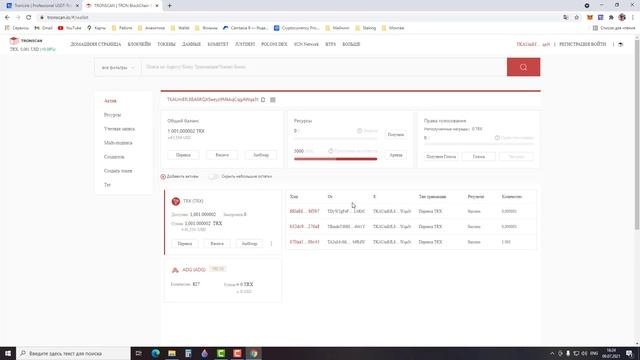Copy the wallet address with the clipboard icon
The image size is (640, 360).
pyautogui.click(x=263, y=100)
